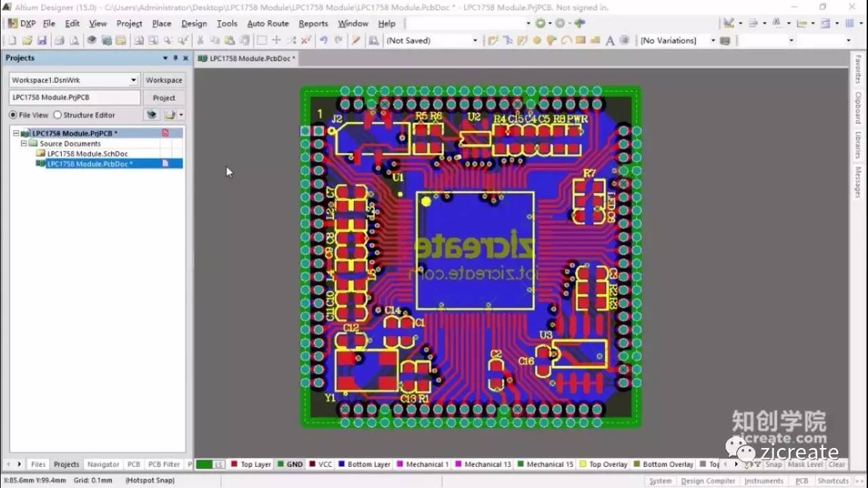Select the Structure Editor radio button
The height and width of the screenshot is (488, 868).
pos(57,115)
